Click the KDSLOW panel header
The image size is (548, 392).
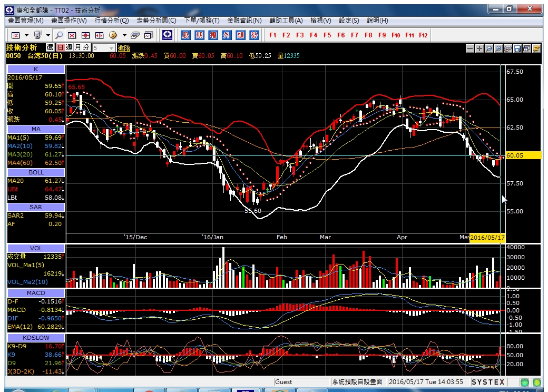[36, 338]
